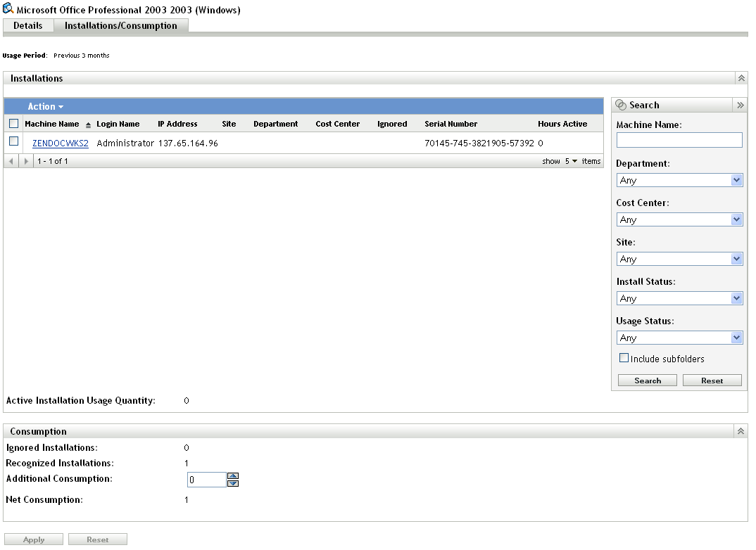The image size is (756, 550).
Task: Open the ZENDOCWKS2 machine link
Action: tap(61, 143)
